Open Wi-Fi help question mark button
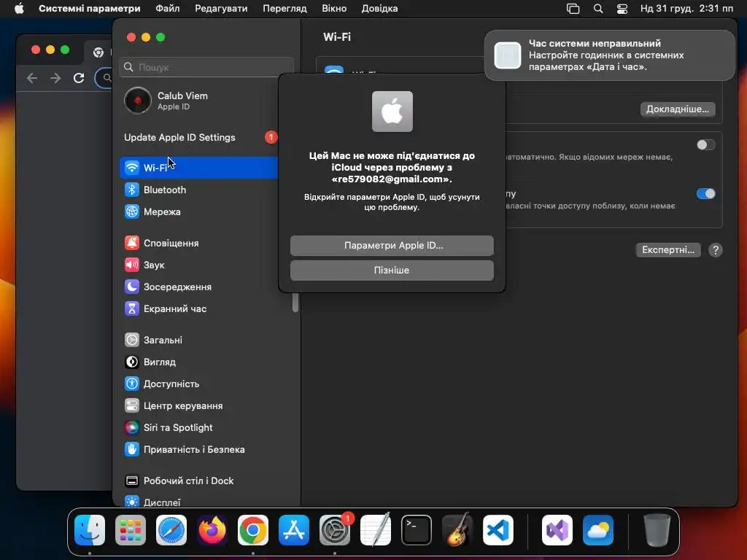Viewport: 747px width, 560px height. [x=715, y=250]
